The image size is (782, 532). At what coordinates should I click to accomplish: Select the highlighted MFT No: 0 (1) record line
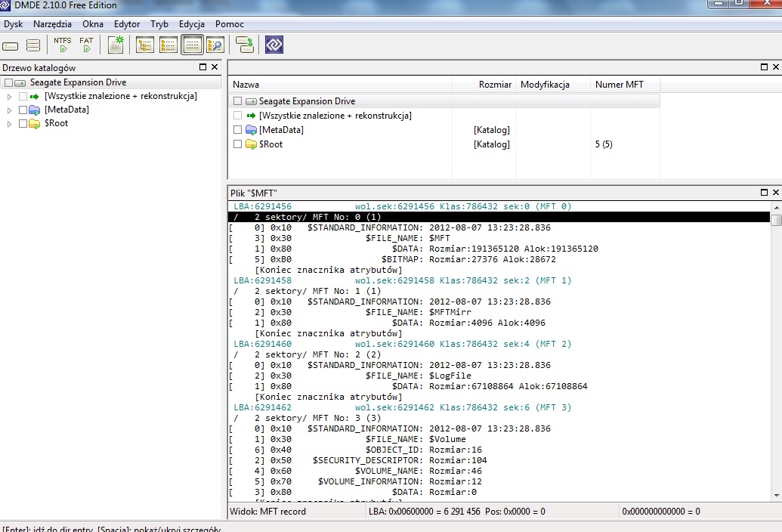[499, 217]
